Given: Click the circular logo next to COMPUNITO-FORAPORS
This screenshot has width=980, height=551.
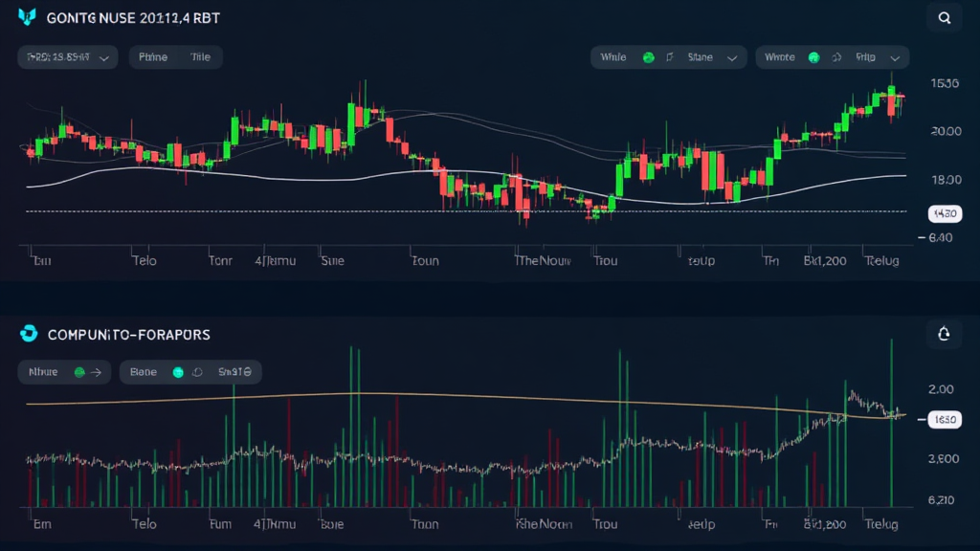Looking at the screenshot, I should 29,334.
